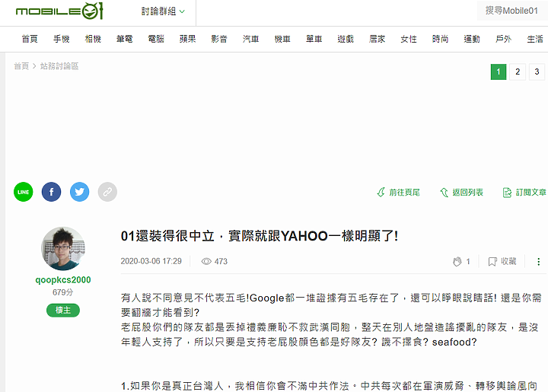Go to page 3 of the thread

[537, 72]
